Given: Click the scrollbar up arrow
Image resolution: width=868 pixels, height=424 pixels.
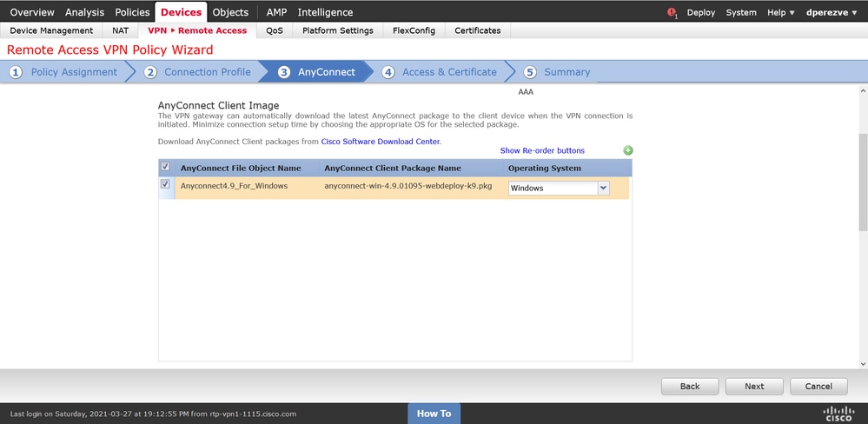Looking at the screenshot, I should pyautogui.click(x=863, y=89).
